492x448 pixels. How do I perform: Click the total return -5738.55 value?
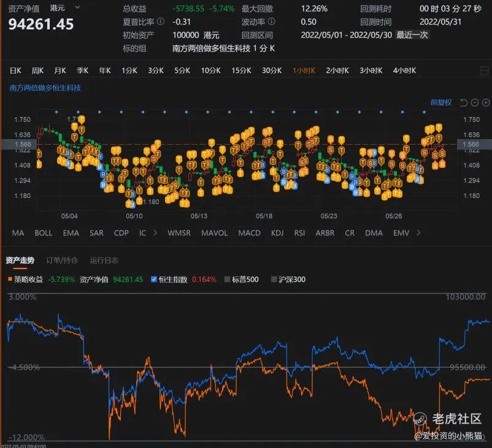(188, 9)
